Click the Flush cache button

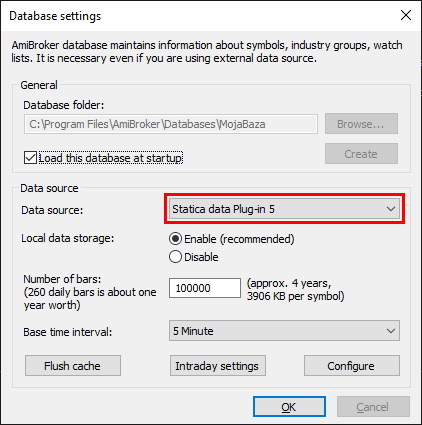pyautogui.click(x=73, y=366)
